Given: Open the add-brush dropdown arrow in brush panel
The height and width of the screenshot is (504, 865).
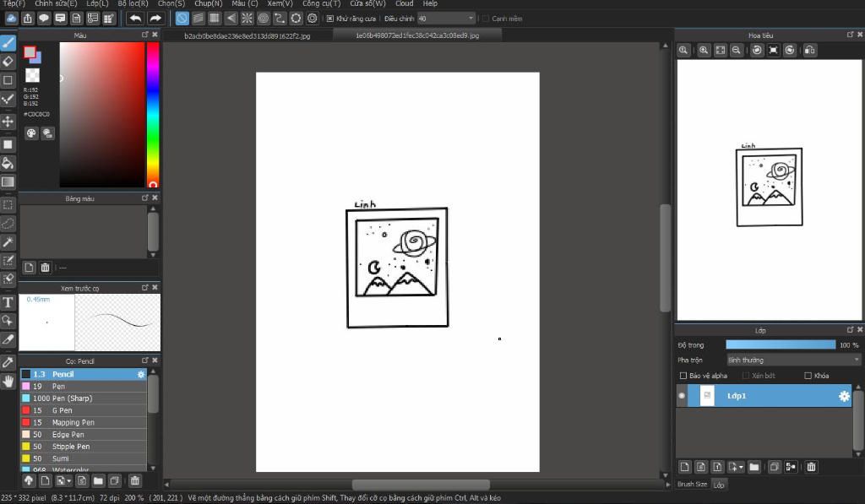Looking at the screenshot, I should pos(68,480).
